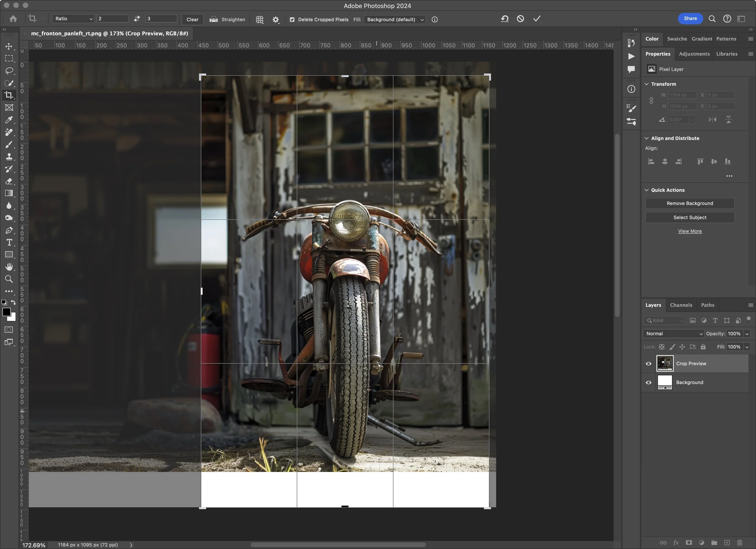Switch to the Swatches tab
Screen dimensions: 756x549
point(677,39)
